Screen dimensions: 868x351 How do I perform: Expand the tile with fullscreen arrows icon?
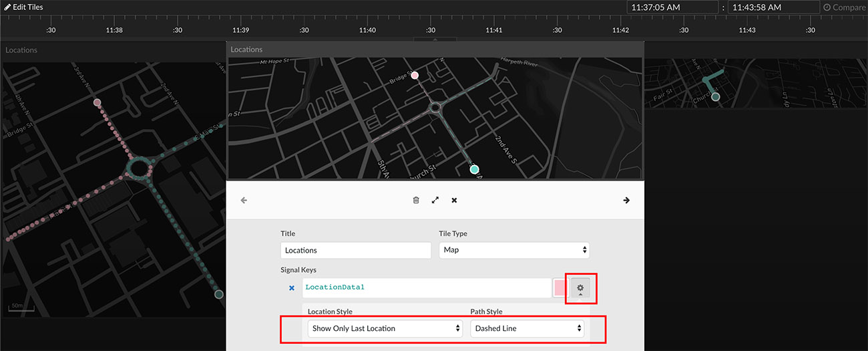click(435, 200)
